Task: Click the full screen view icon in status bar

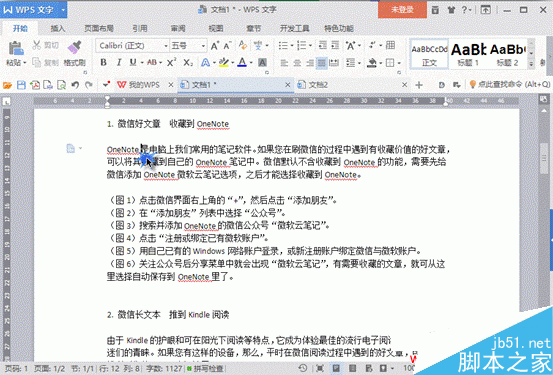Action: point(320,368)
